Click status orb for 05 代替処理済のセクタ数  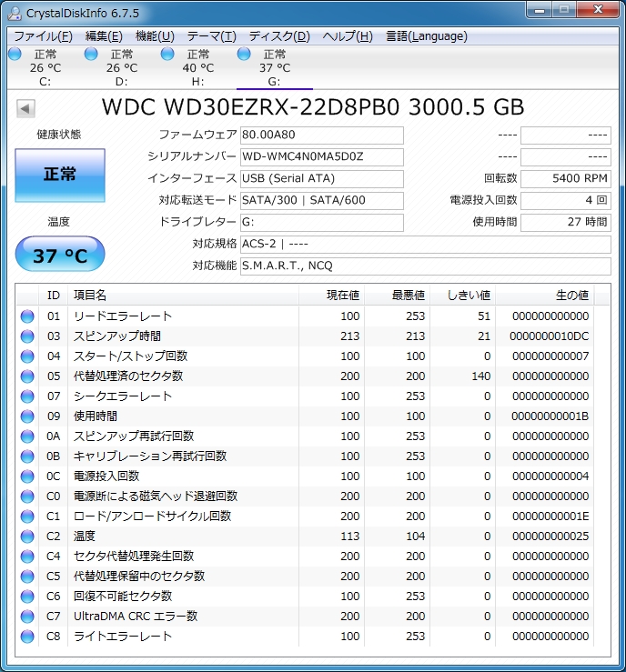click(27, 376)
